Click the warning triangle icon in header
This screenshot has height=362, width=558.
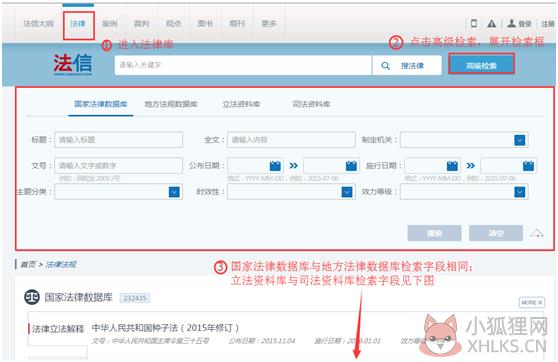[x=491, y=23]
